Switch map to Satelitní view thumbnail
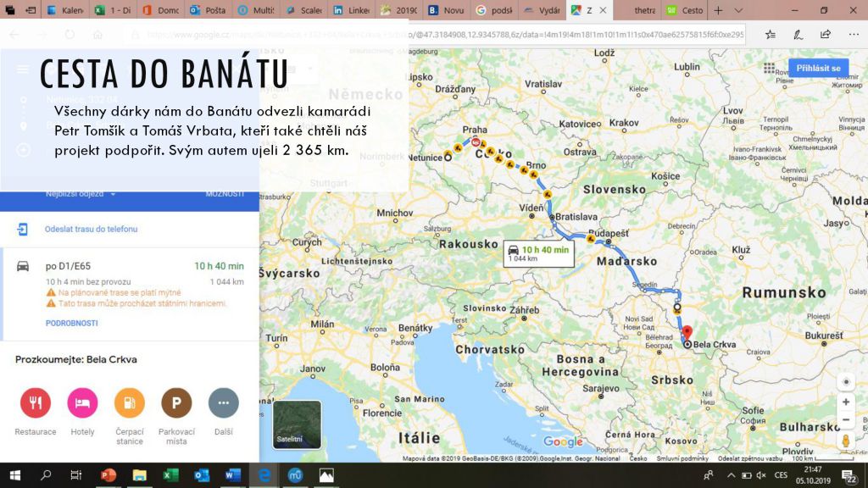This screenshot has width=868, height=488. tap(298, 424)
